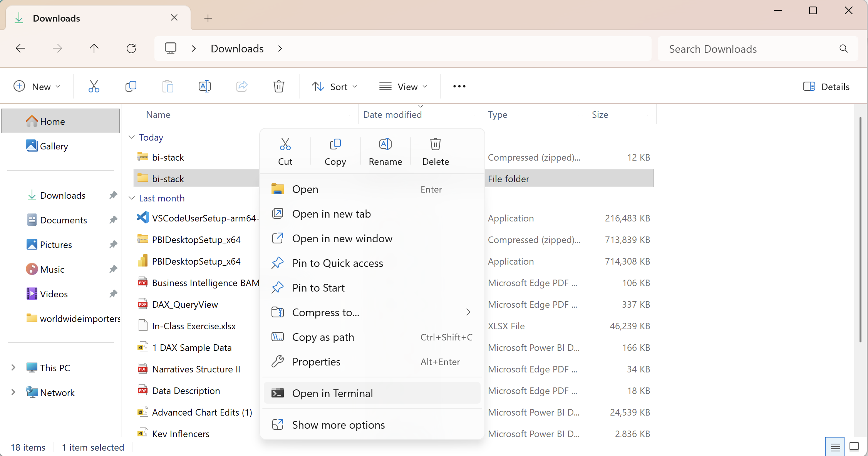Add a new tab with the plus button
This screenshot has height=456, width=868.
(x=208, y=18)
